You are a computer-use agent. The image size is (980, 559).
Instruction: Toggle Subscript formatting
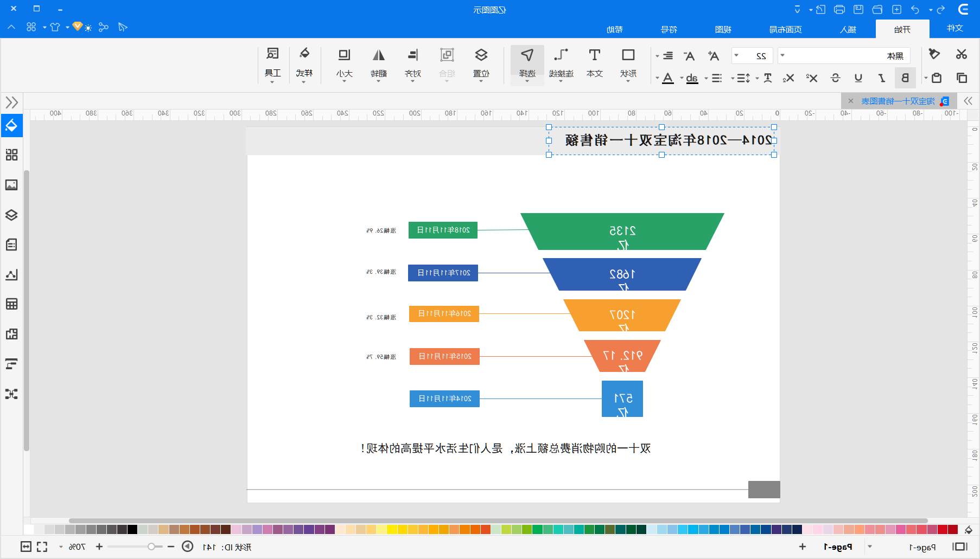point(788,78)
